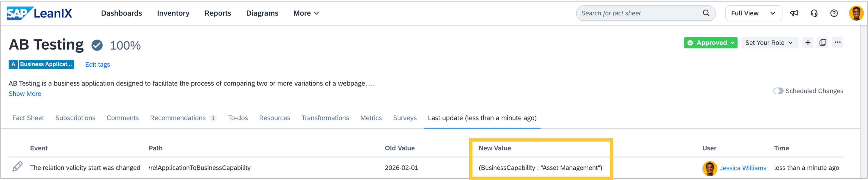Click the search magnifier icon
The image size is (868, 180).
pos(706,13)
